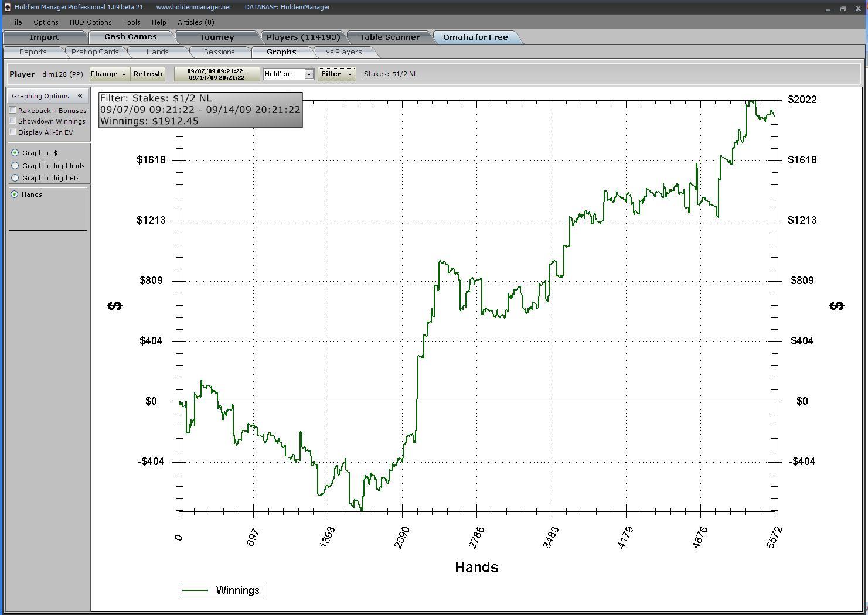The height and width of the screenshot is (615, 868).
Task: Switch to the Import tab
Action: (x=44, y=37)
